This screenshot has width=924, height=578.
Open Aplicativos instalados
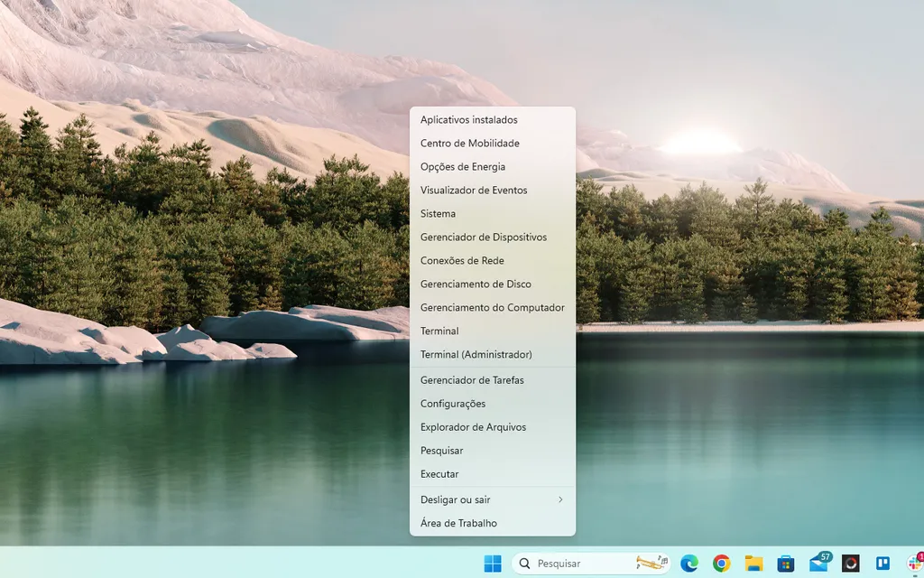(x=469, y=119)
